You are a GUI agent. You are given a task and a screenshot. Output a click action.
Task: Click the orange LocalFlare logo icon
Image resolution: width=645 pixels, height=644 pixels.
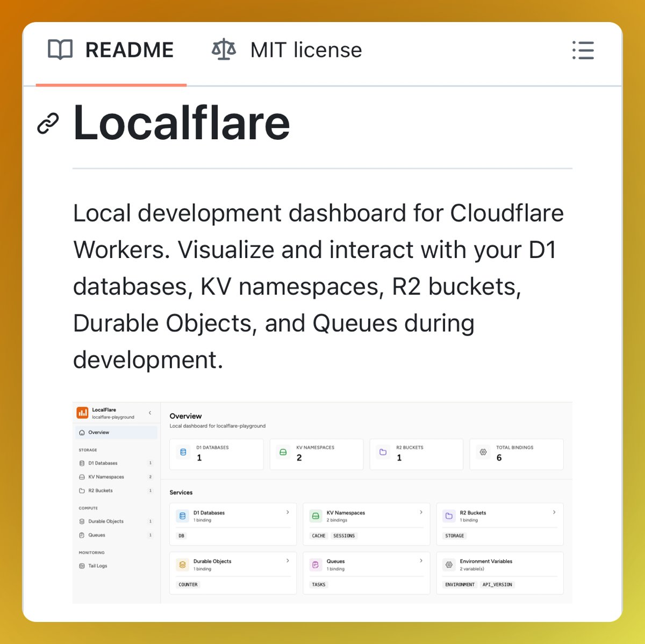82,413
